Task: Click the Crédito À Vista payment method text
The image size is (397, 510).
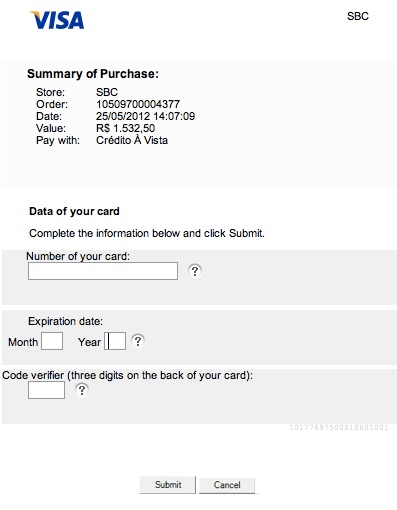Action: tap(132, 140)
